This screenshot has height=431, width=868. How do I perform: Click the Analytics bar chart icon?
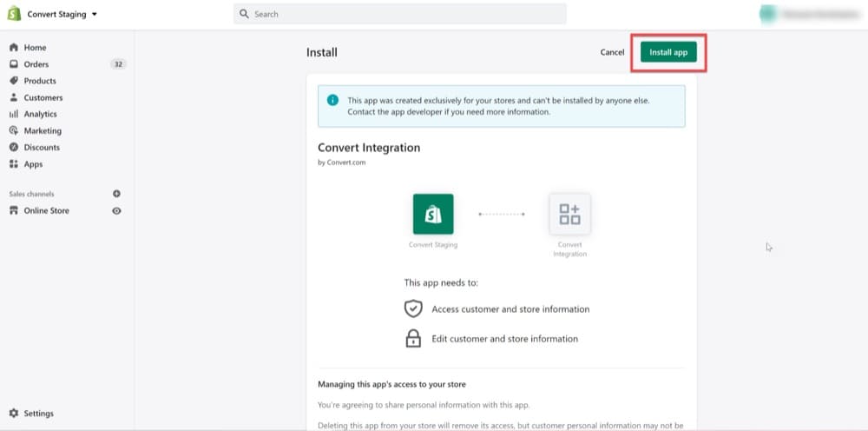(14, 114)
